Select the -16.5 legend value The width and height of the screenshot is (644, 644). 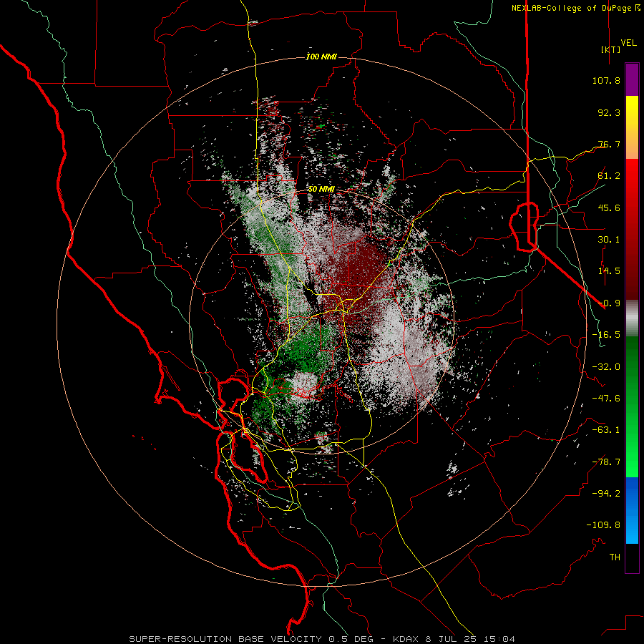click(606, 335)
